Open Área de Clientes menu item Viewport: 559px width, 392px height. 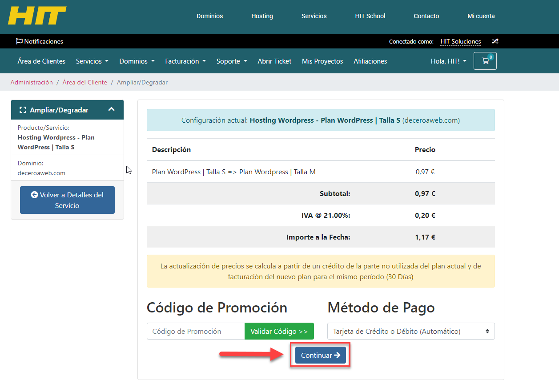pos(41,61)
